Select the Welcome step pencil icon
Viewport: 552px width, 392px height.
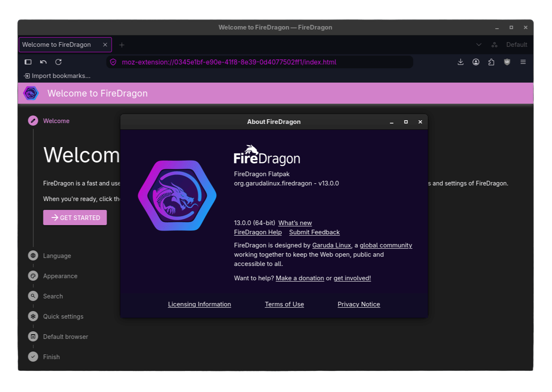33,121
